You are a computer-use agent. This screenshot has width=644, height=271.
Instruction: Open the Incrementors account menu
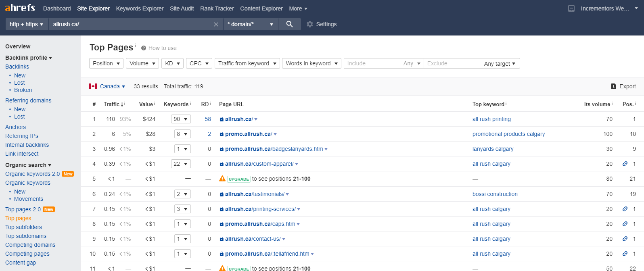(609, 8)
